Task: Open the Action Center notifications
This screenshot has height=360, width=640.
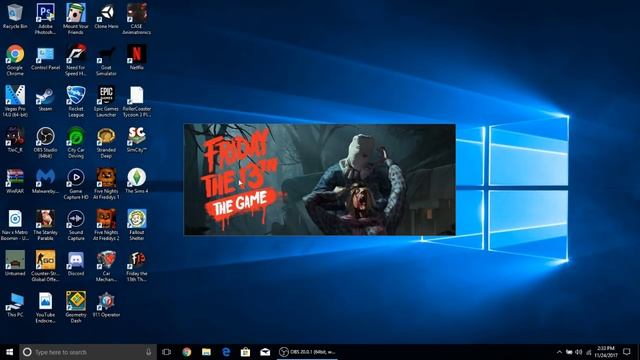Action: [627, 352]
